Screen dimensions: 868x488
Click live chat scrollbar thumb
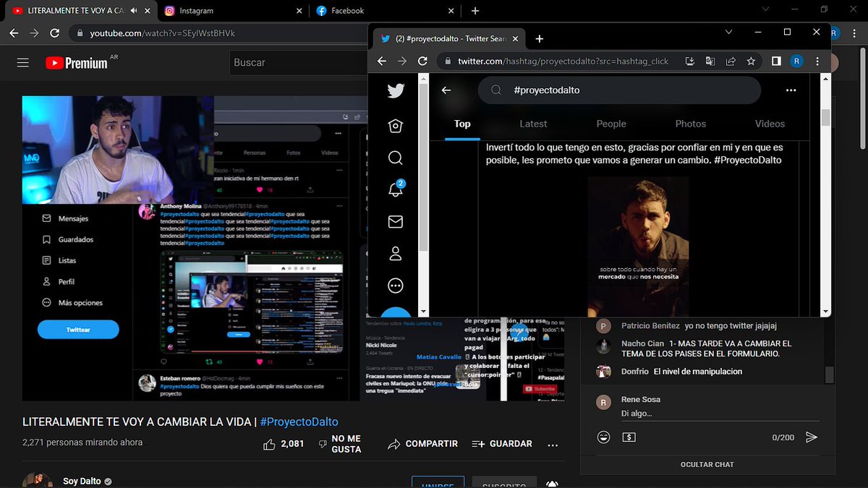(x=830, y=374)
